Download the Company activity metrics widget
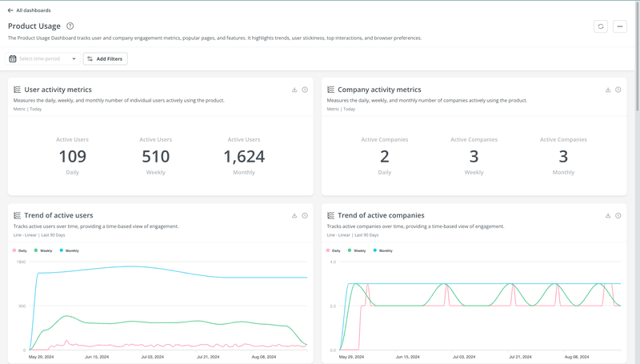 [608, 90]
